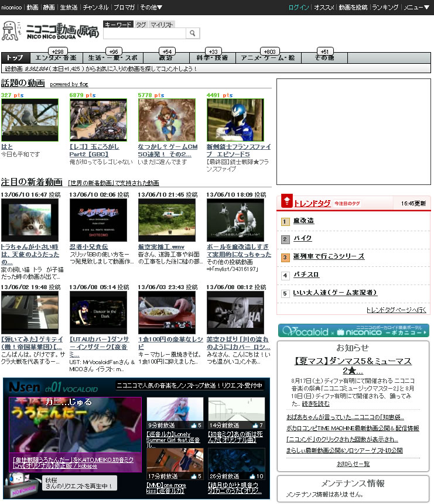Click the 迷列車で行こうシリーズ trend tag
The width and height of the screenshot is (434, 504).
pyautogui.click(x=329, y=256)
